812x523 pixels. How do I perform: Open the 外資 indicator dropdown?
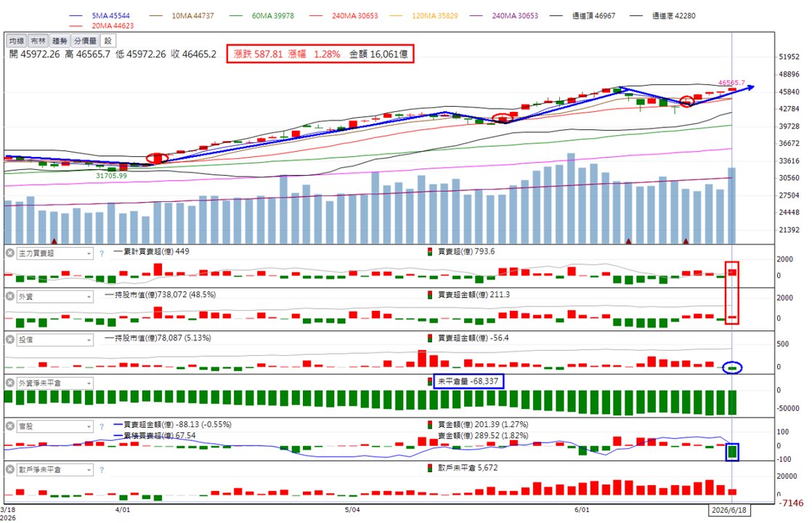tap(55, 296)
